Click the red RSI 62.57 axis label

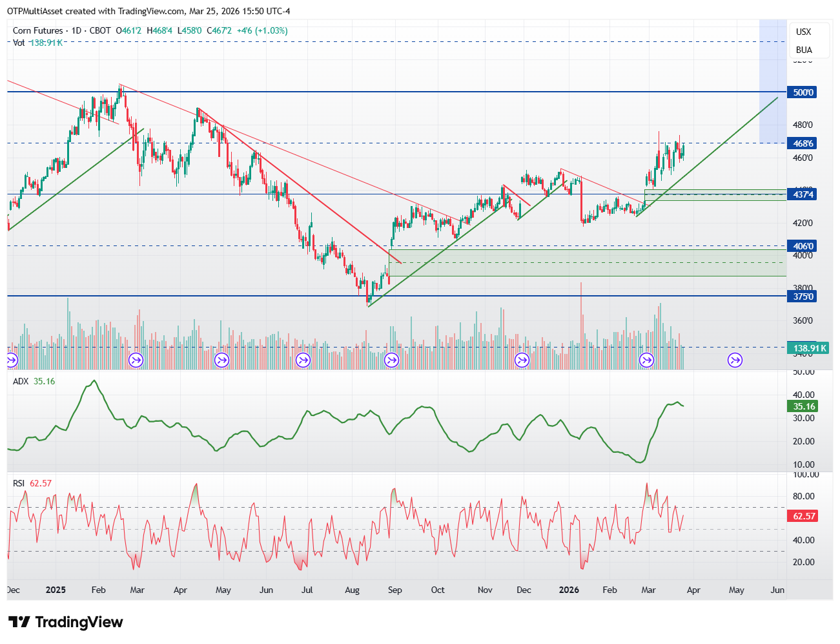(803, 516)
